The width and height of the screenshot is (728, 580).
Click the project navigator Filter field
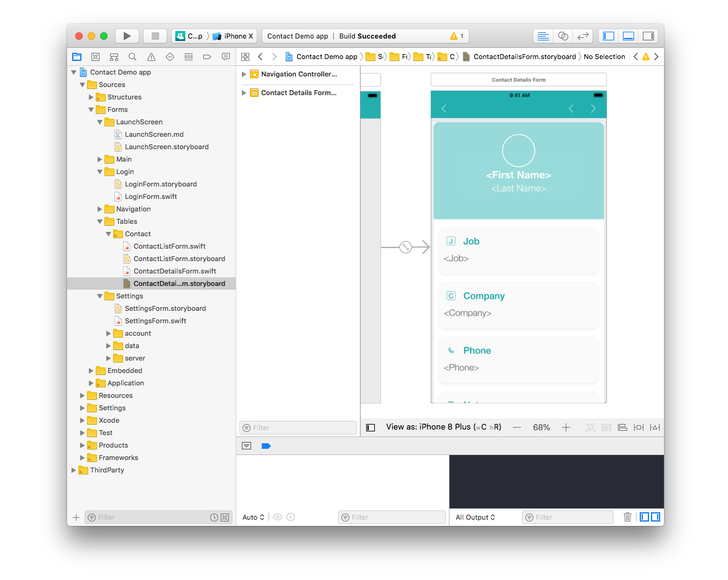point(159,517)
